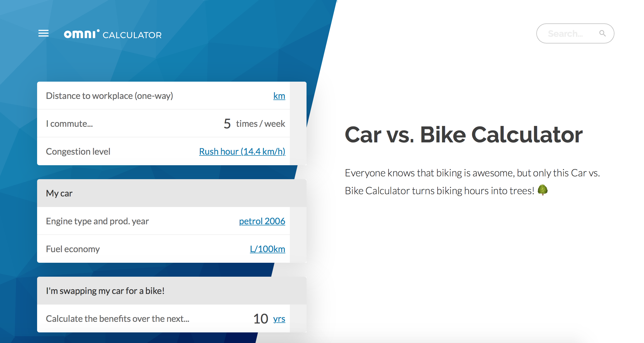This screenshot has height=343, width=644.
Task: Change the L/100km fuel economy unit
Action: 267,249
